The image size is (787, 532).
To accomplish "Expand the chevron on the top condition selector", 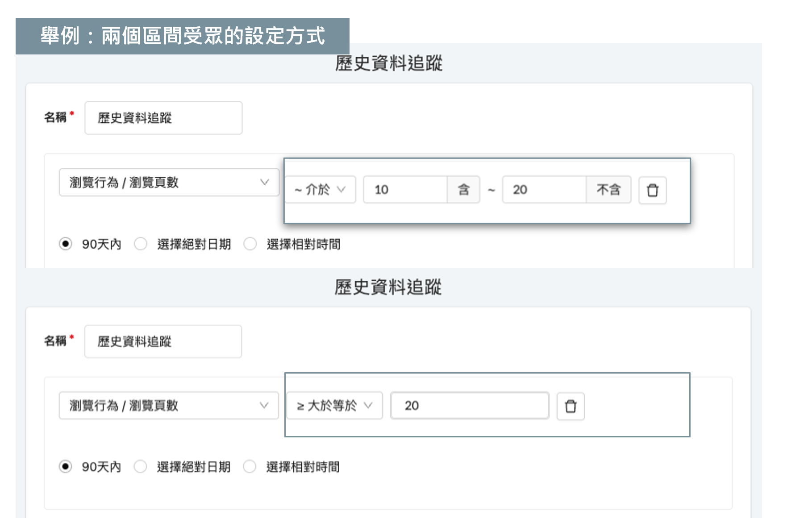I will [265, 182].
